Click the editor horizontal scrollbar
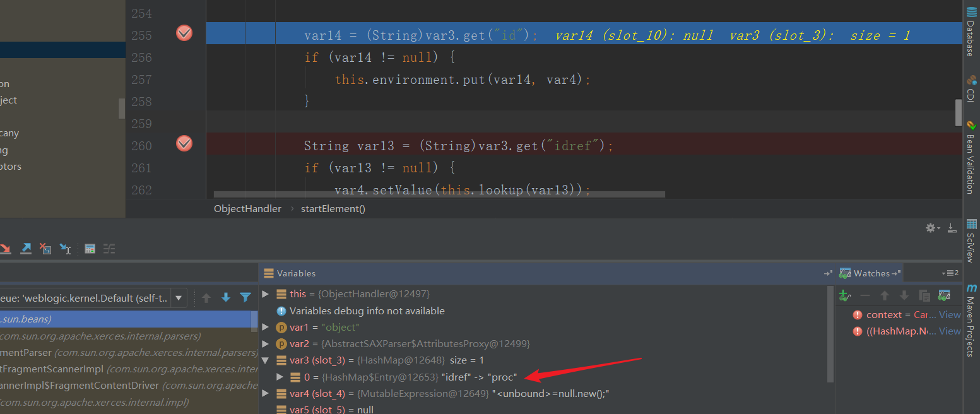980x414 pixels. pyautogui.click(x=439, y=194)
